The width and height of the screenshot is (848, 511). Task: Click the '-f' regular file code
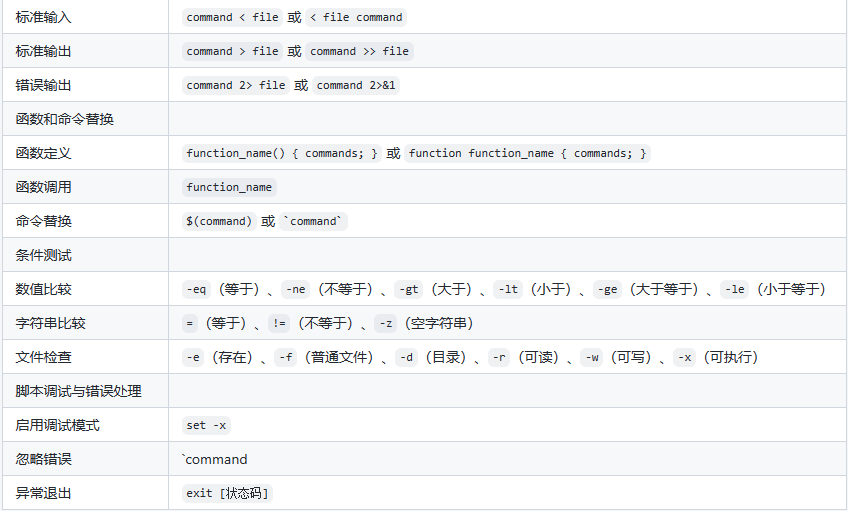(x=286, y=357)
